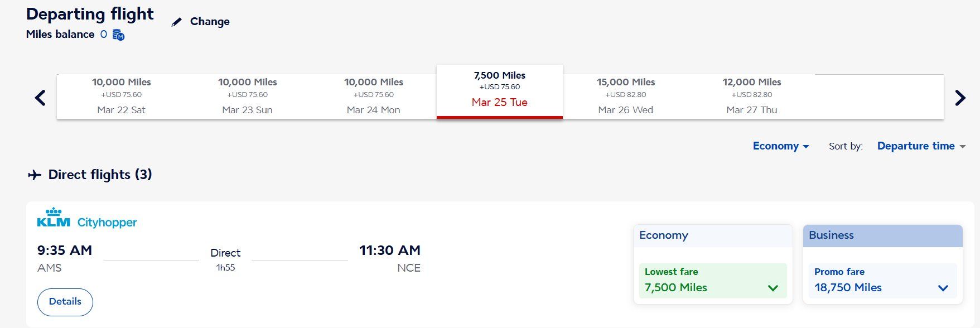Expand Business promo fare chevron
980x328 pixels.
pos(943,288)
